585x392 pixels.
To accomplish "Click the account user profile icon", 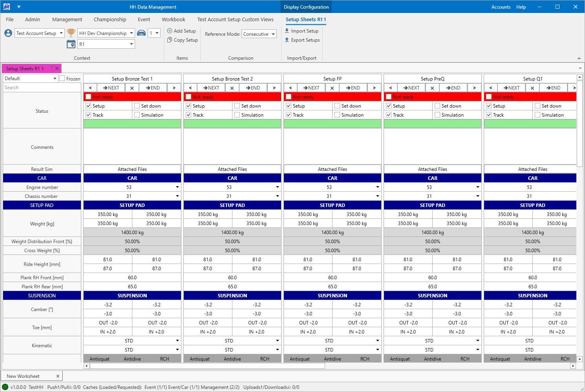I will pos(8,33).
